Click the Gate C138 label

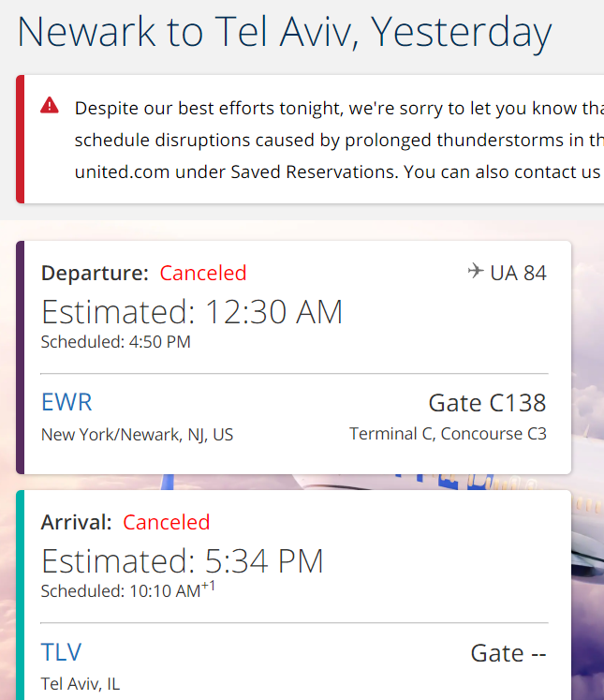coord(487,403)
